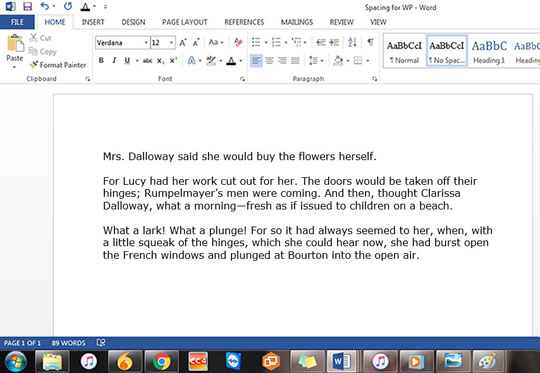The height and width of the screenshot is (373, 540).
Task: Open the Paint palette icon in taskbar
Action: click(488, 362)
